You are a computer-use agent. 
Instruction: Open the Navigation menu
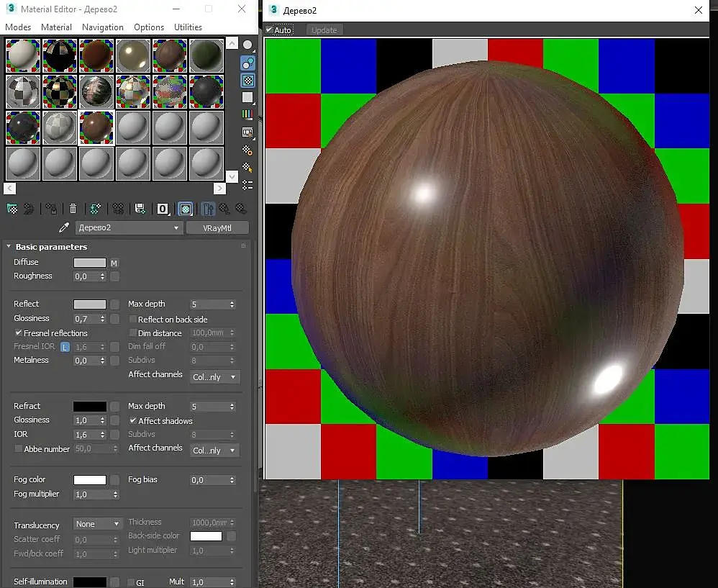click(x=103, y=27)
